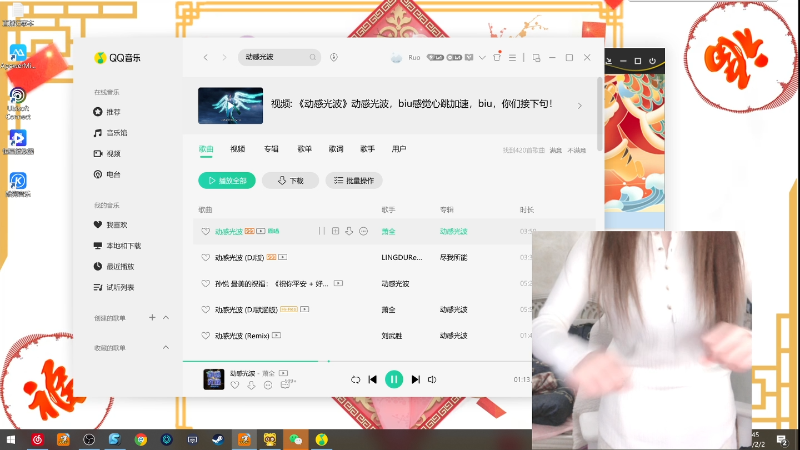
Task: Click the 批量操作 button
Action: (354, 181)
